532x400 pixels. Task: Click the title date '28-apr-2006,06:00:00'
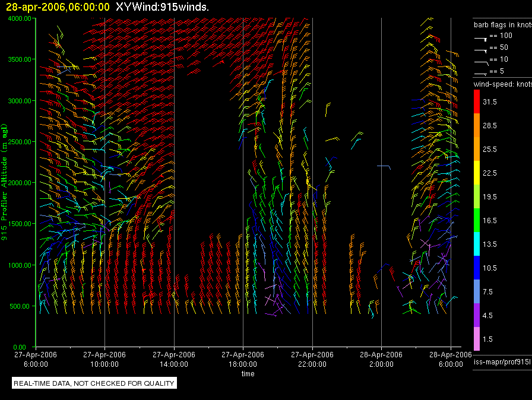[58, 7]
